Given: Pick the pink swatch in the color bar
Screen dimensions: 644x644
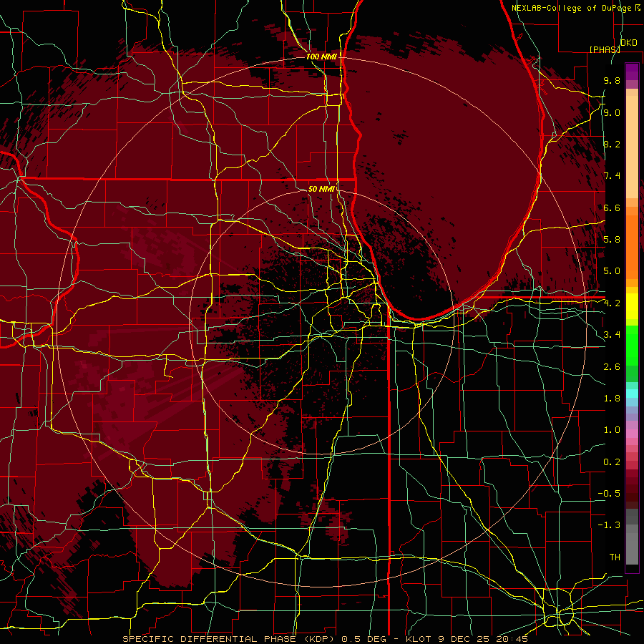Looking at the screenshot, I should [632, 434].
